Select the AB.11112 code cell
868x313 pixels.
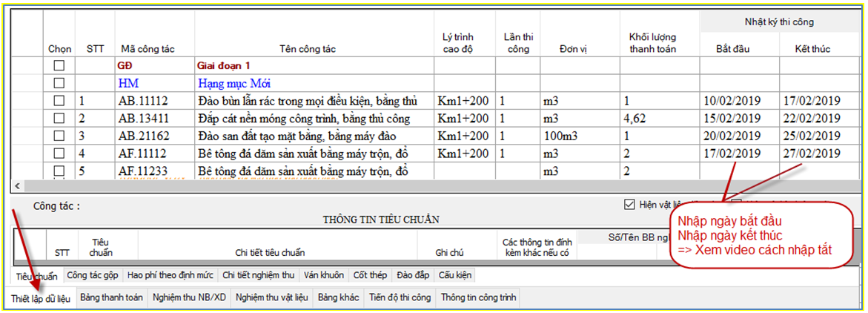[155, 101]
